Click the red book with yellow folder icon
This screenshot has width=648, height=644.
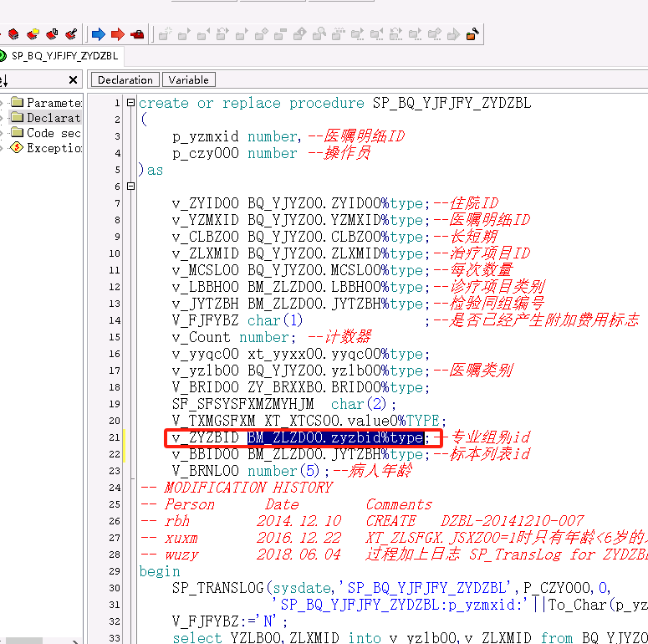point(33,34)
